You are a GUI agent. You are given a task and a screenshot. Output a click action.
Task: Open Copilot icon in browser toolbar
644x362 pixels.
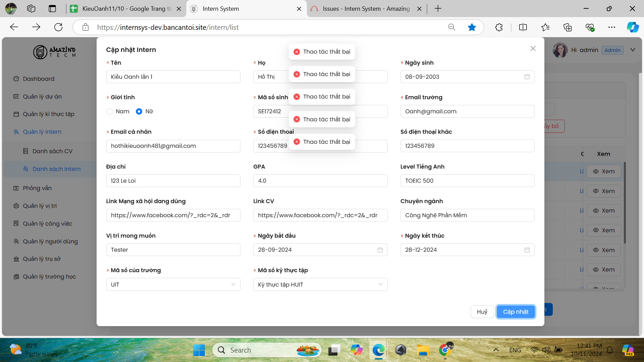click(633, 27)
